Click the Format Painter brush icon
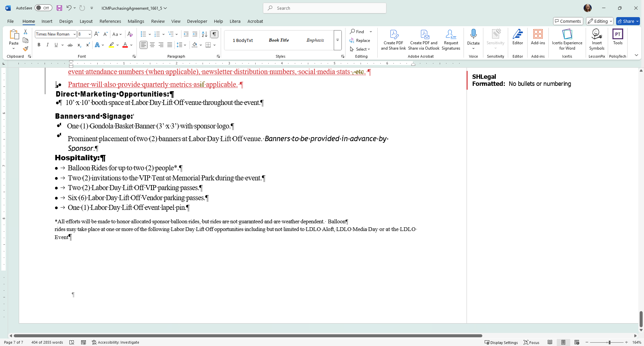The height and width of the screenshot is (346, 644). coord(25,49)
